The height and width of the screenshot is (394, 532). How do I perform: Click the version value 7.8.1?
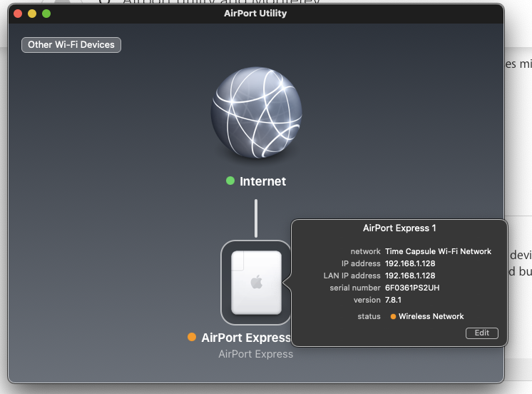(393, 300)
